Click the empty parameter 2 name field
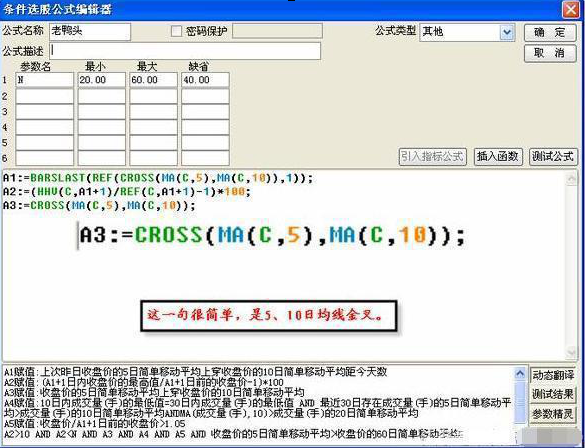Image resolution: width=585 pixels, height=448 pixels. [x=44, y=96]
